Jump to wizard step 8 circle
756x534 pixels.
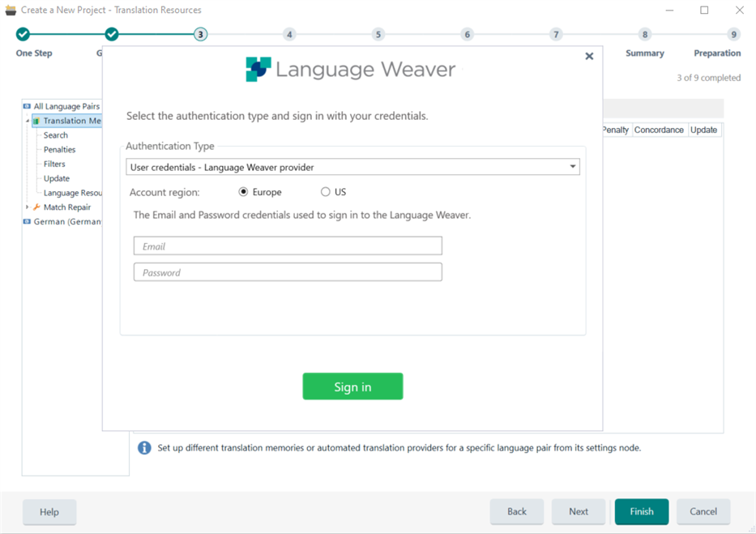645,34
